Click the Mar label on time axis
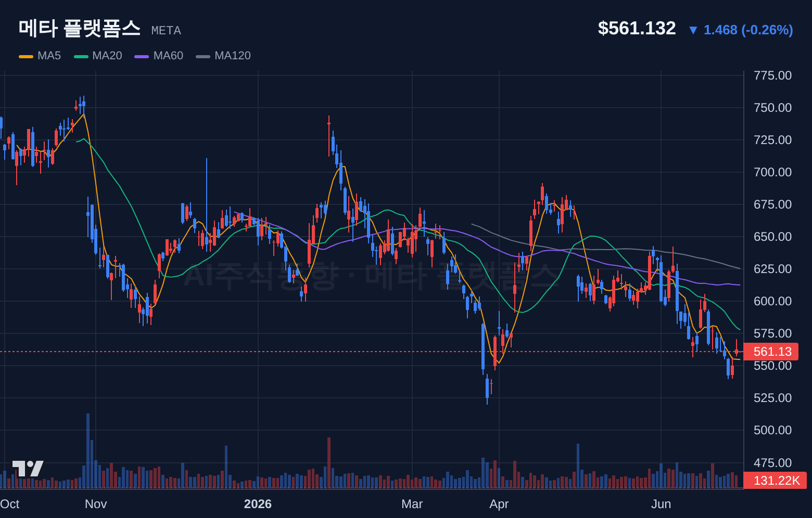 tap(412, 504)
